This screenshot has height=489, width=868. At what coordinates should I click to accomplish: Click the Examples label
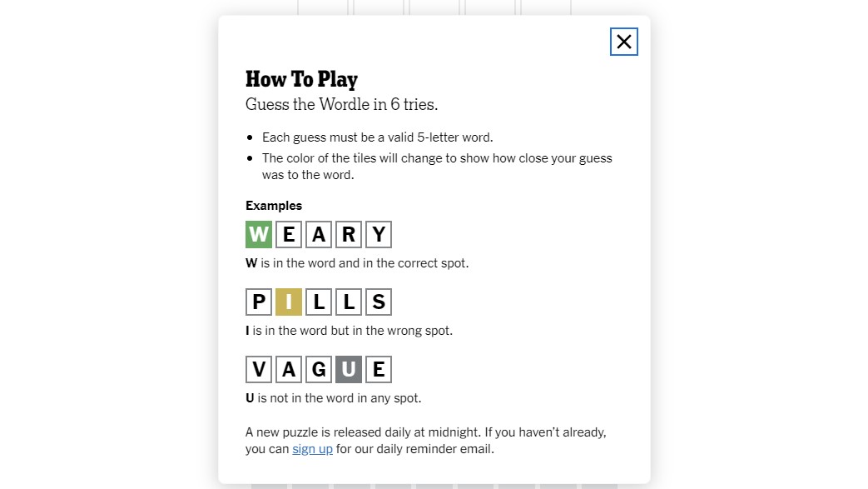[274, 206]
